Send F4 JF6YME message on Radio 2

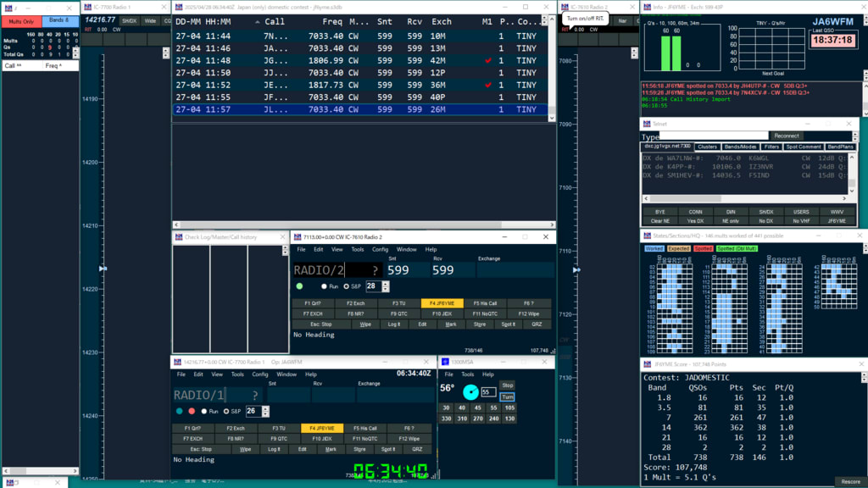pyautogui.click(x=442, y=303)
